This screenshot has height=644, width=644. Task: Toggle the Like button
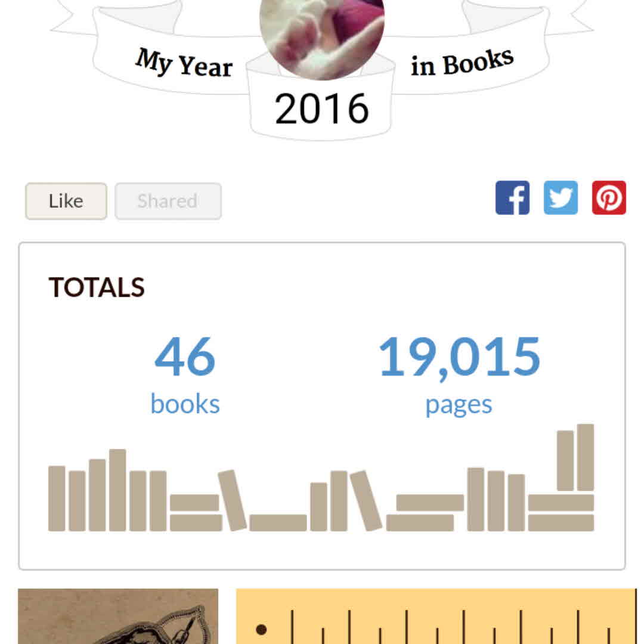click(66, 201)
